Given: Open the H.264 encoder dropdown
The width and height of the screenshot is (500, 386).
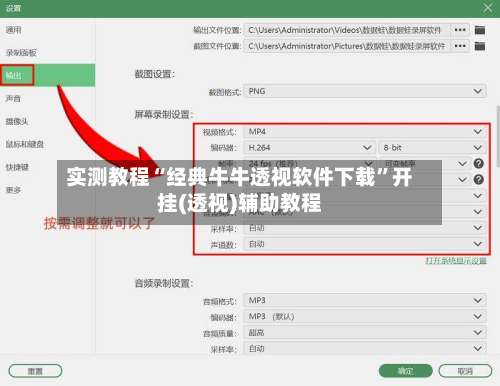Looking at the screenshot, I should 310,147.
